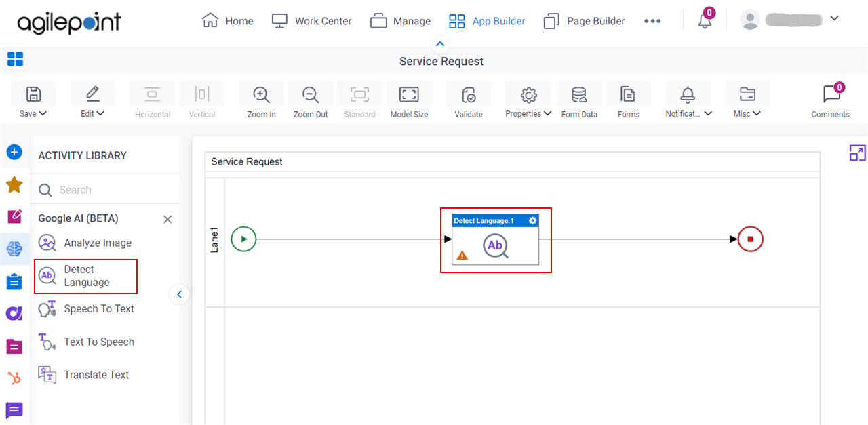Click the Misc folder icon
Viewport: 868px width, 425px height.
(747, 94)
